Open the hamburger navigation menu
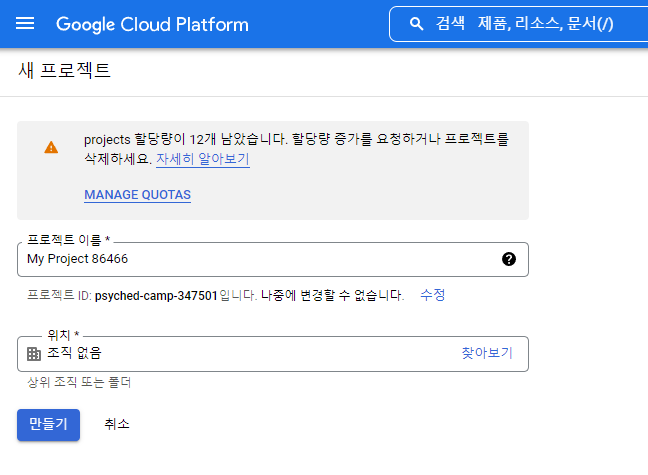This screenshot has height=475, width=648. 25,24
